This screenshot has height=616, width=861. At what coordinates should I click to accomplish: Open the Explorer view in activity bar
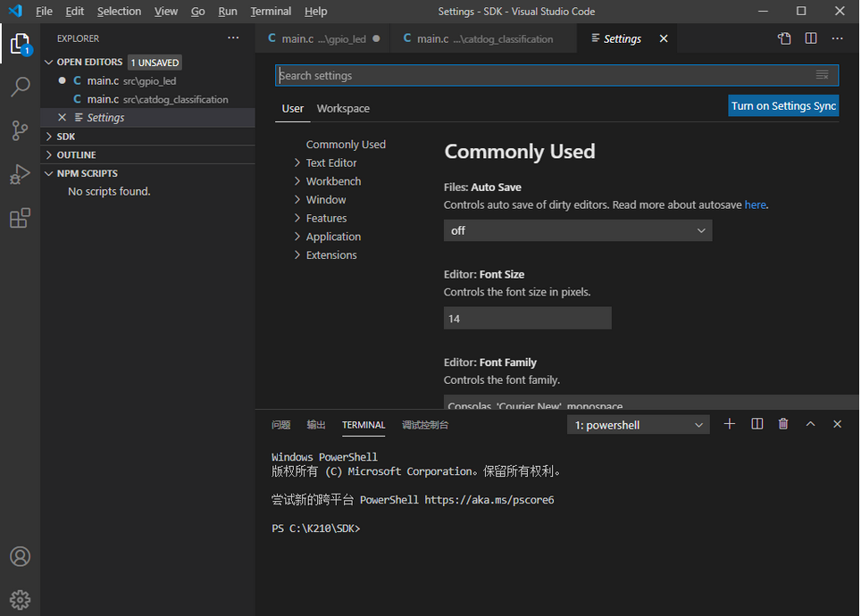[21, 44]
